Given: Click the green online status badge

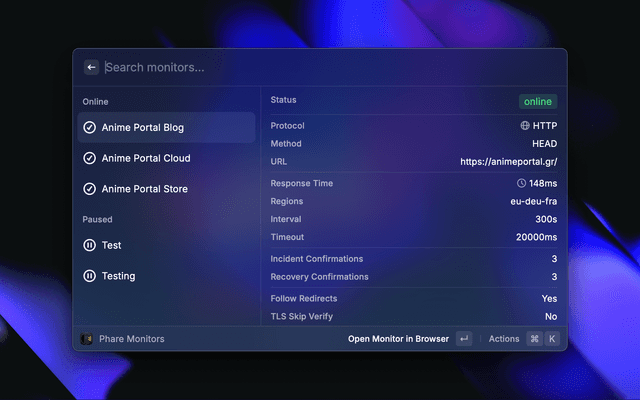Looking at the screenshot, I should point(537,101).
